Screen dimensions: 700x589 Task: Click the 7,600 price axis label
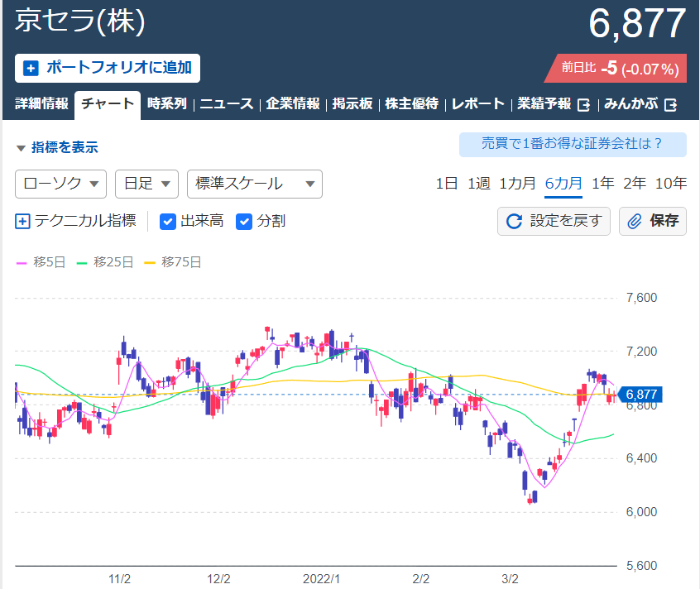pos(641,298)
